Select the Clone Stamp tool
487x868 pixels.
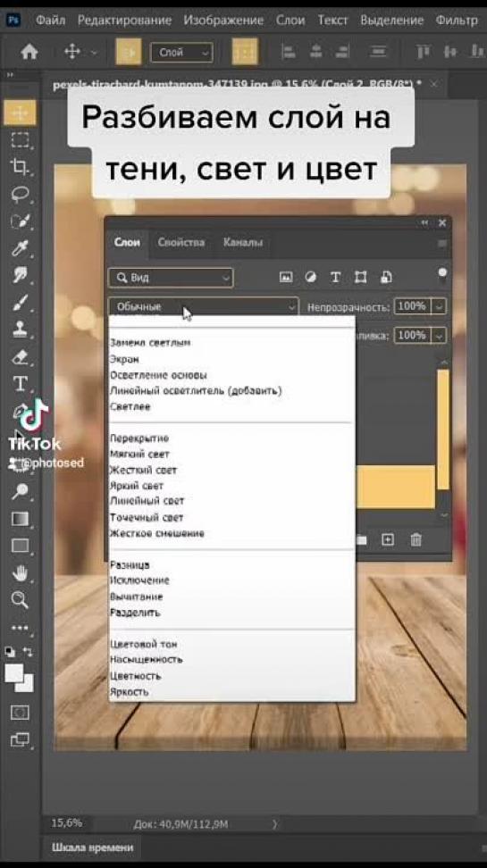[20, 330]
